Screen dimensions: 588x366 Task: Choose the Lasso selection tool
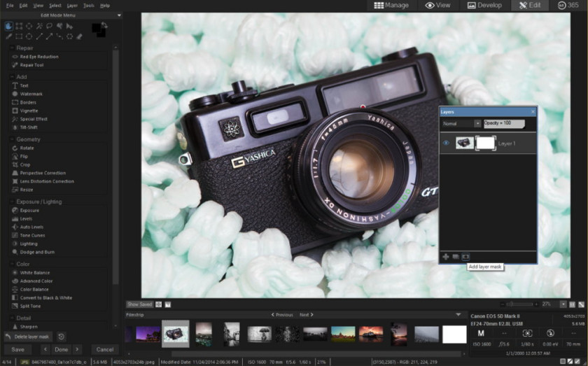49,26
